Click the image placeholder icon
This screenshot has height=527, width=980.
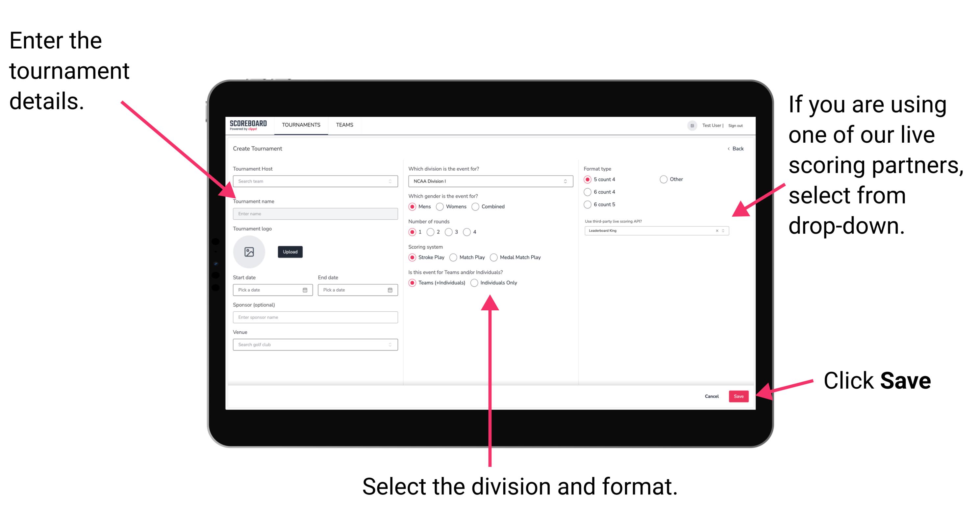250,252
